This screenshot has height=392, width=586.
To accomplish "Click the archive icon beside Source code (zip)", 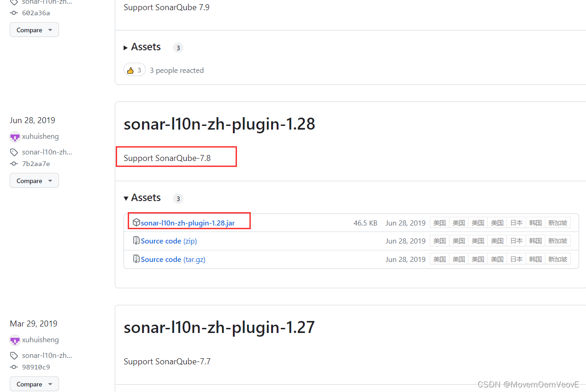I will click(136, 240).
